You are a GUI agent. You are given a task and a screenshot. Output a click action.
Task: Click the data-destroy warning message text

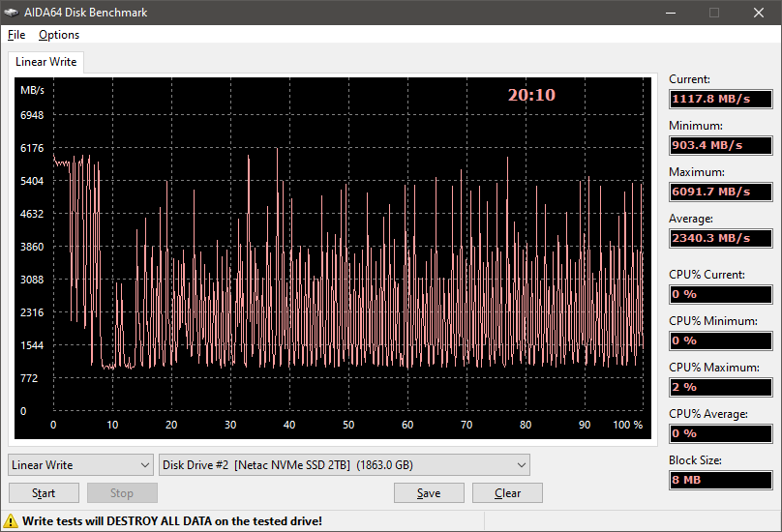tap(172, 521)
